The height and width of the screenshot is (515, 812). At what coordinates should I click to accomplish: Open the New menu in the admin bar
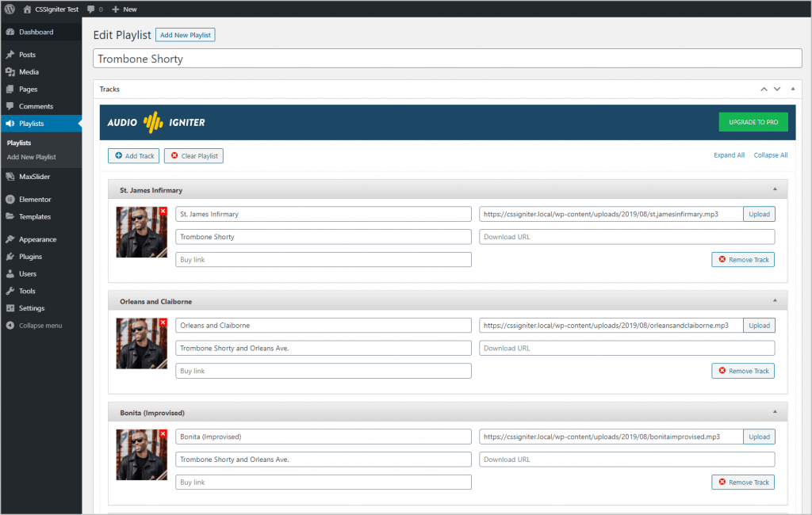pos(124,9)
